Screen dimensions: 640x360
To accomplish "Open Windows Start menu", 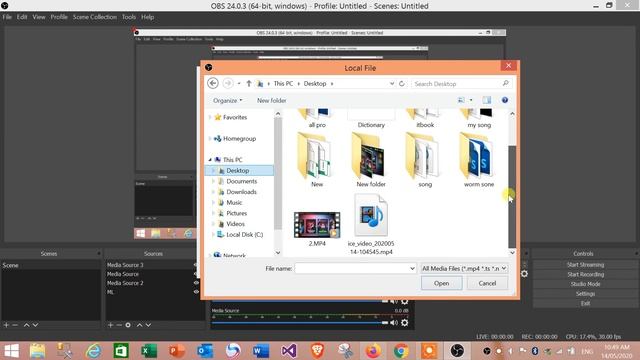I will click(11, 351).
